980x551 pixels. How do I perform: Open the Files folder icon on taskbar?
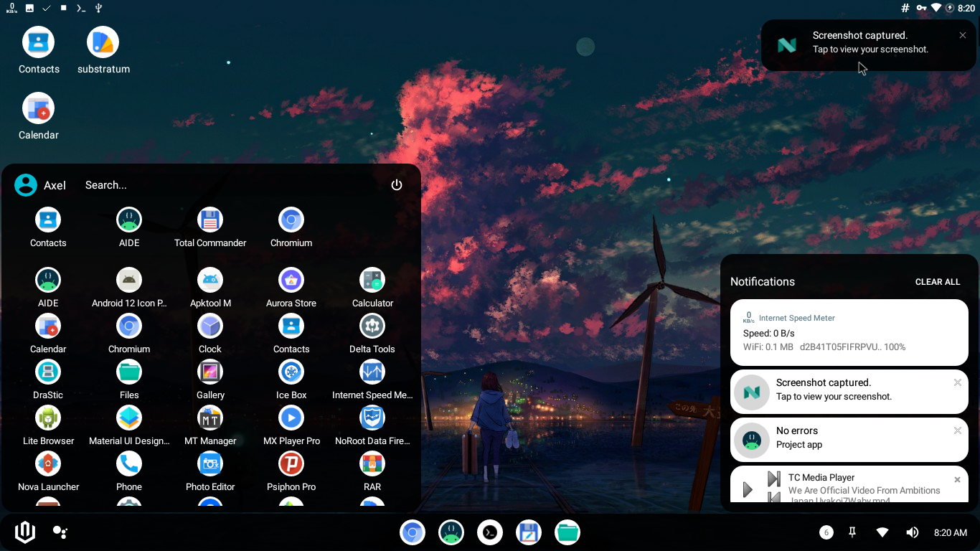click(x=567, y=532)
